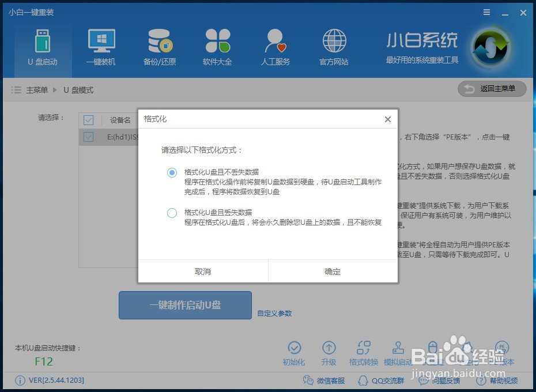Open 问题反馈 feedback
This screenshot has width=536, height=392.
tap(439, 380)
